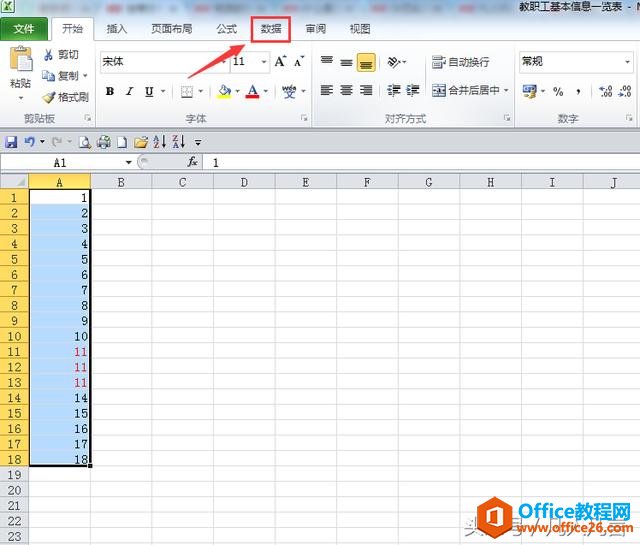Viewport: 640px width, 545px height.
Task: Customize quick access toolbar dropdown
Action: (198, 142)
